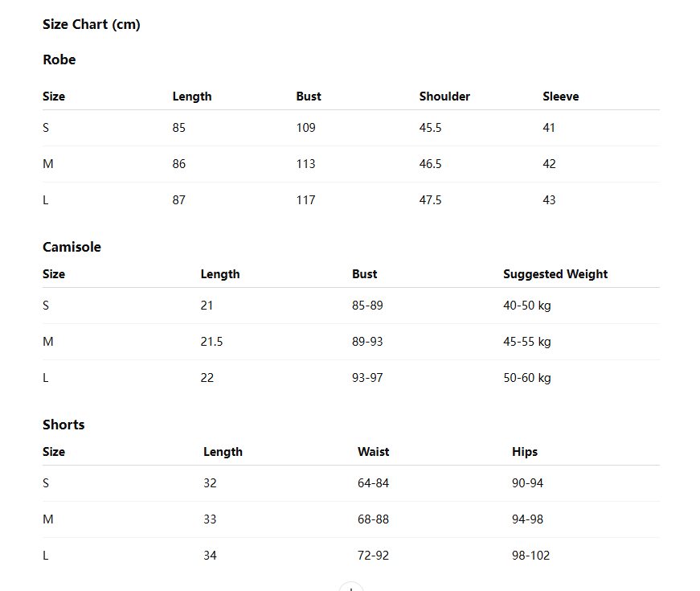Select Shorts waist range 64-84

coord(373,483)
